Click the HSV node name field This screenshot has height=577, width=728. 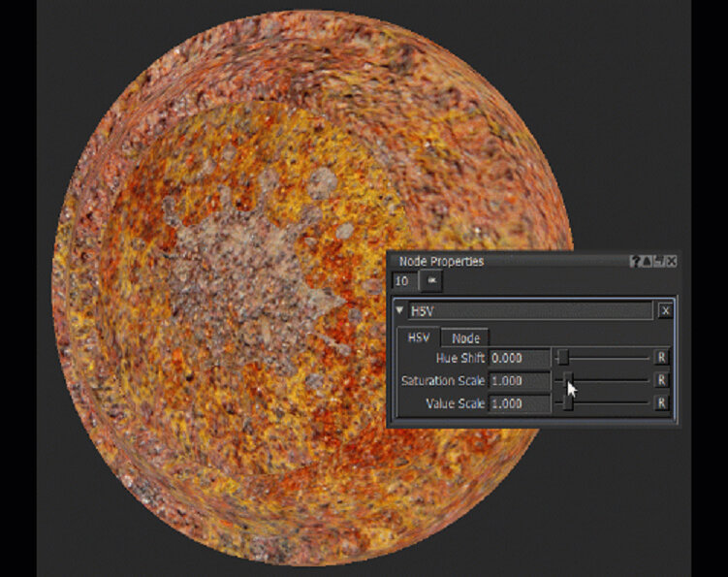[x=528, y=311]
